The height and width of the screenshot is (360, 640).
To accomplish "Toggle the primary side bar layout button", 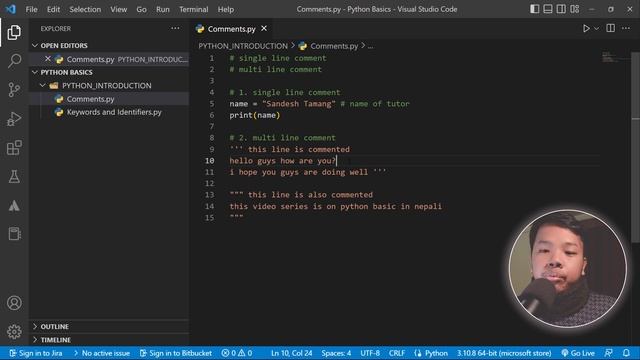I will click(534, 9).
